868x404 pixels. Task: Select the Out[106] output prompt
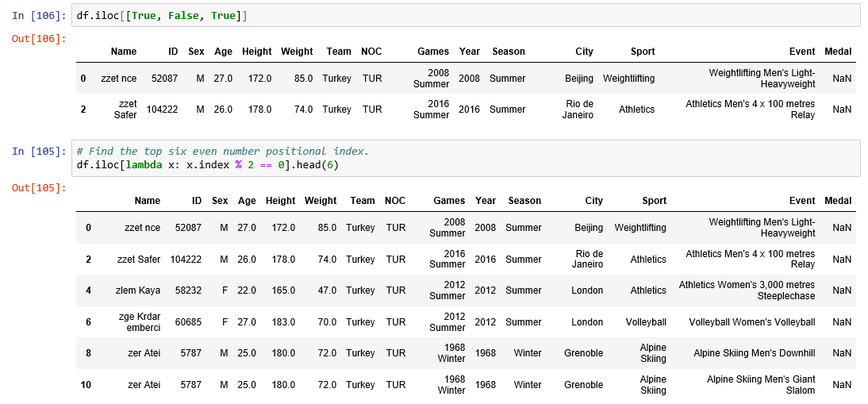coord(39,38)
